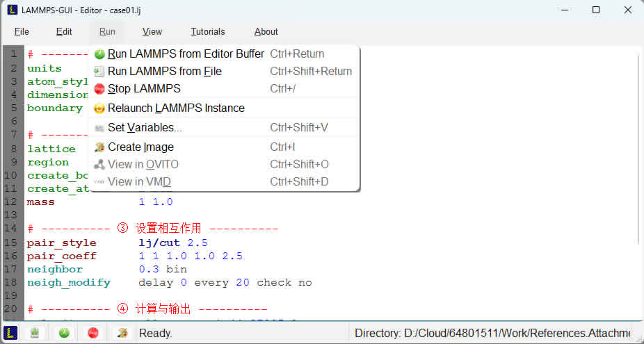The width and height of the screenshot is (644, 344).
Task: Click the red stop button in the status bar
Action: click(x=93, y=332)
